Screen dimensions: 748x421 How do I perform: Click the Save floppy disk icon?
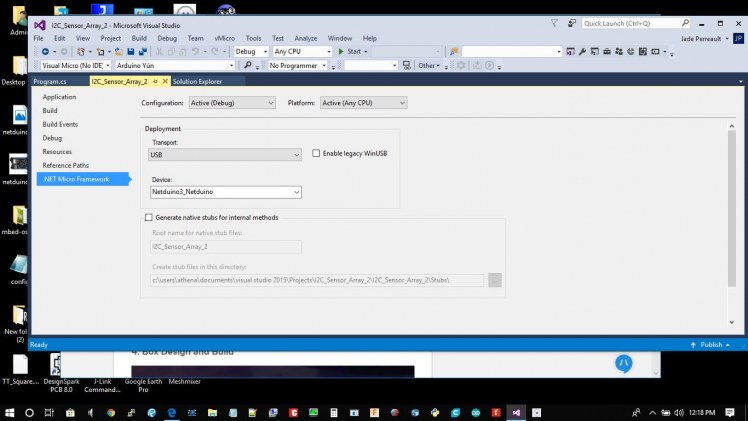(131, 51)
